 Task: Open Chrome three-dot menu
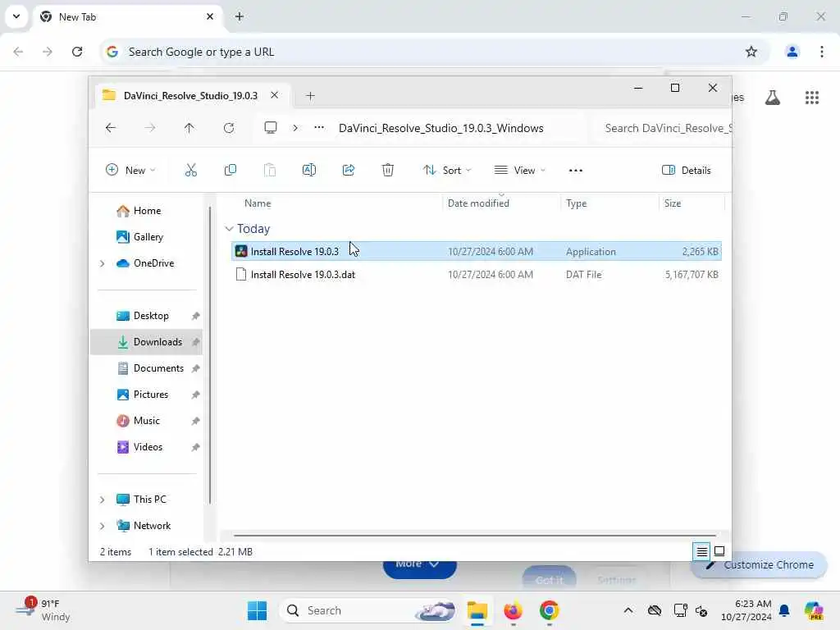point(822,52)
